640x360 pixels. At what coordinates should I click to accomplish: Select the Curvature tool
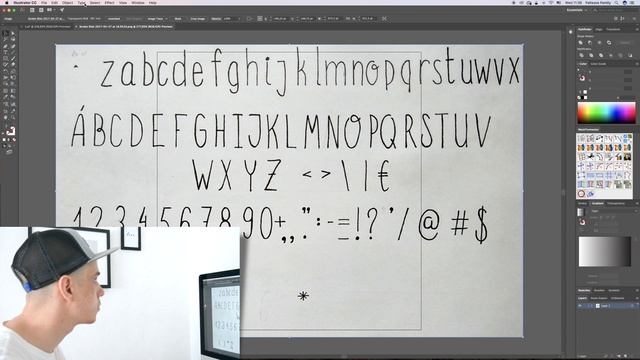[13, 46]
